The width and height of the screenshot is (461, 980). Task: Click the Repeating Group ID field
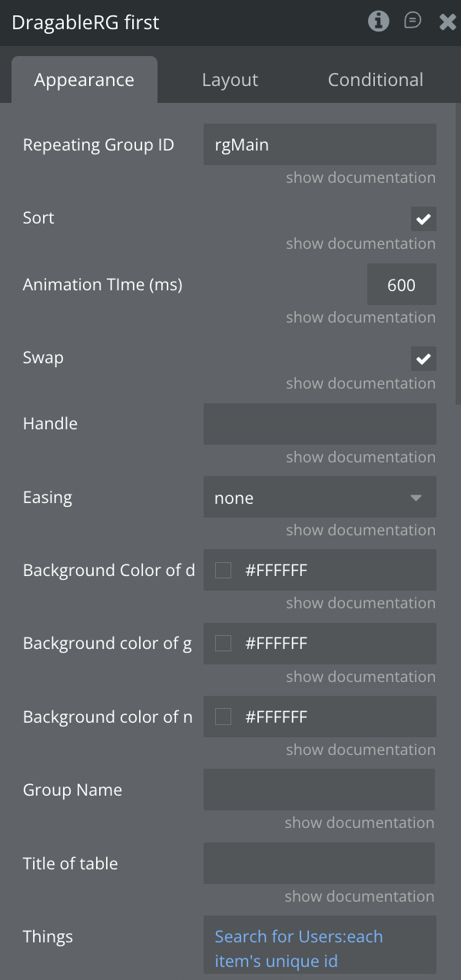320,144
